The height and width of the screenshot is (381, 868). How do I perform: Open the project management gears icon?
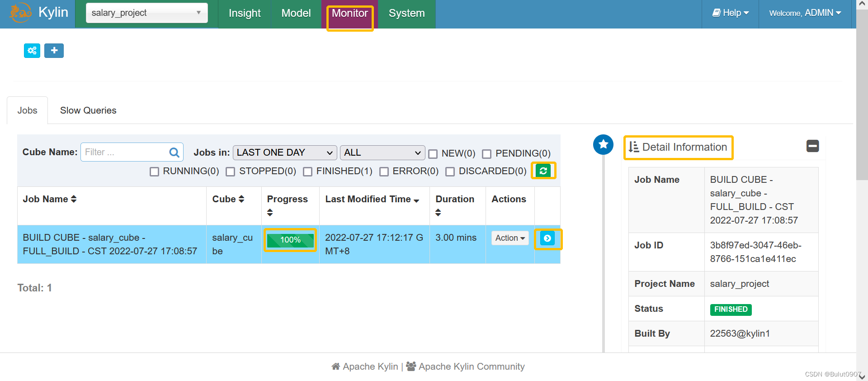32,51
